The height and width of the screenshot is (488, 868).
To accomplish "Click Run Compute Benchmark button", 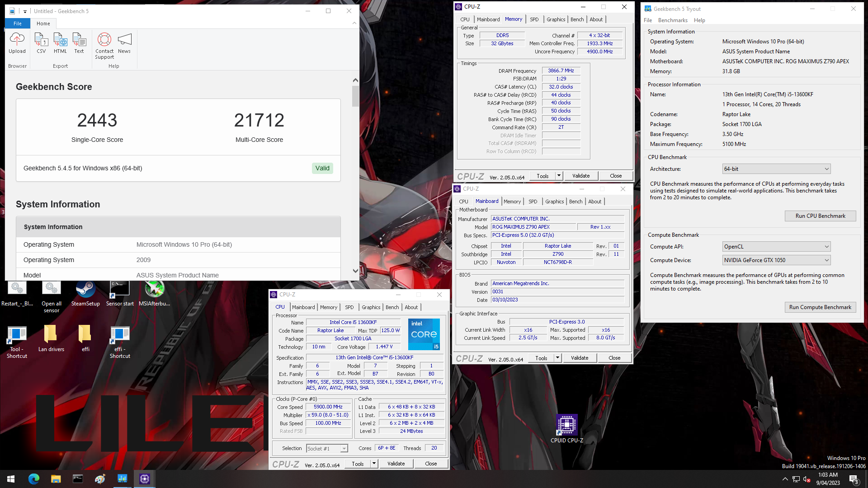I will (x=820, y=307).
